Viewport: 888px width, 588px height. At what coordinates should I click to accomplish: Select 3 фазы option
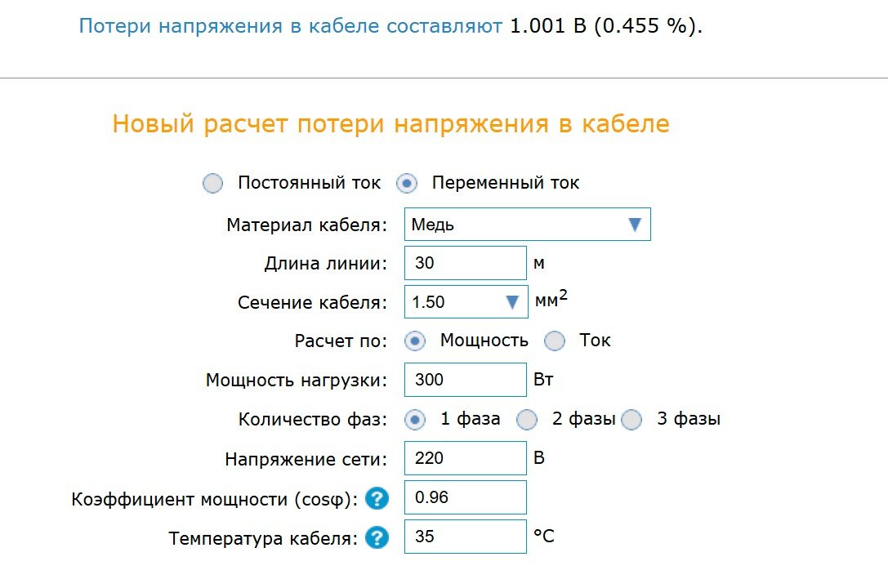(631, 420)
